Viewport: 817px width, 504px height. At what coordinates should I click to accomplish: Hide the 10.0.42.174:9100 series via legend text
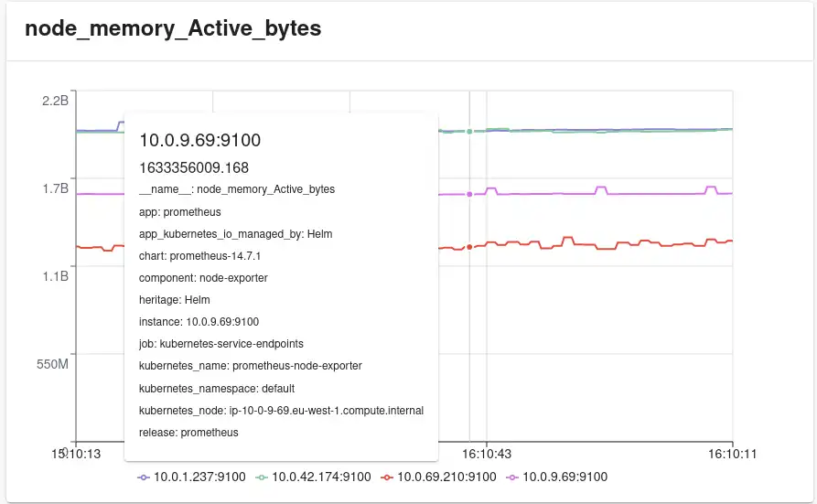pyautogui.click(x=322, y=477)
